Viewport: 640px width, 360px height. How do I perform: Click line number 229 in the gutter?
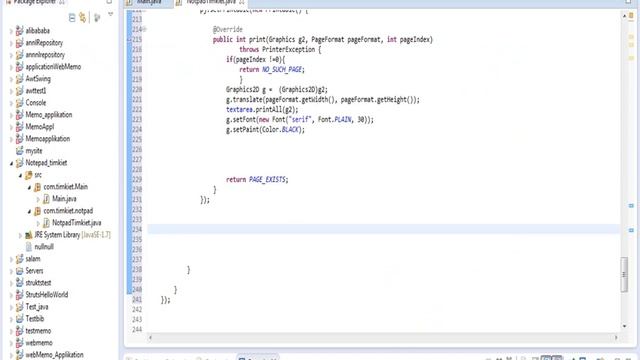137,180
